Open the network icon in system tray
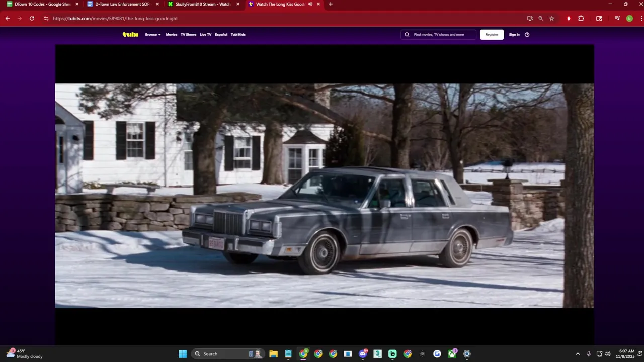644x362 pixels. tap(599, 354)
